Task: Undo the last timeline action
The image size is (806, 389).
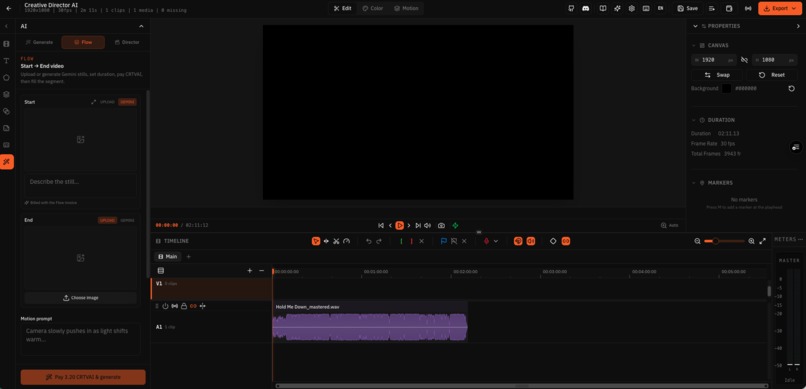Action: click(x=369, y=241)
